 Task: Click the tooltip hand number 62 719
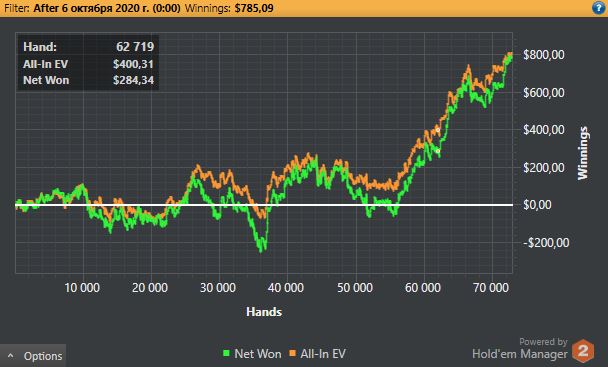point(135,47)
